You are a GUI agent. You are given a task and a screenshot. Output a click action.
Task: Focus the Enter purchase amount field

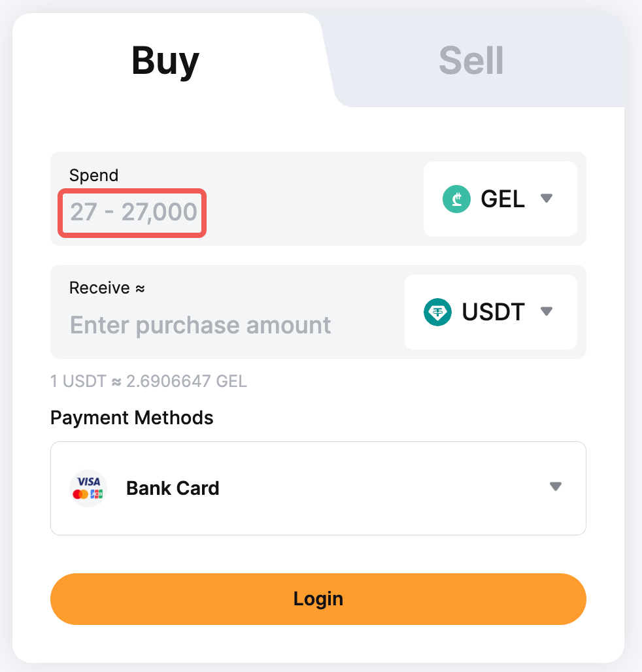coord(200,325)
